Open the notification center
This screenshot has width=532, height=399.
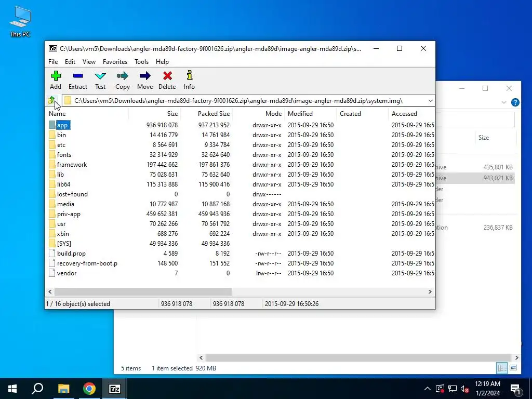[516, 389]
